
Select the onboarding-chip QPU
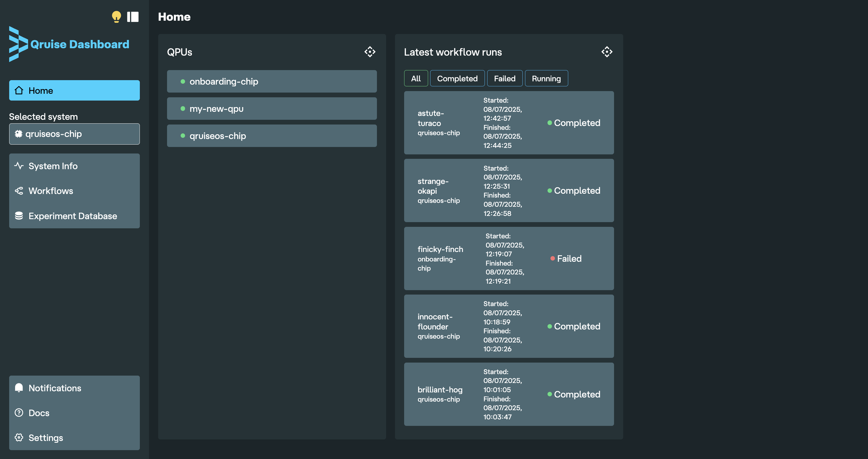click(x=272, y=81)
